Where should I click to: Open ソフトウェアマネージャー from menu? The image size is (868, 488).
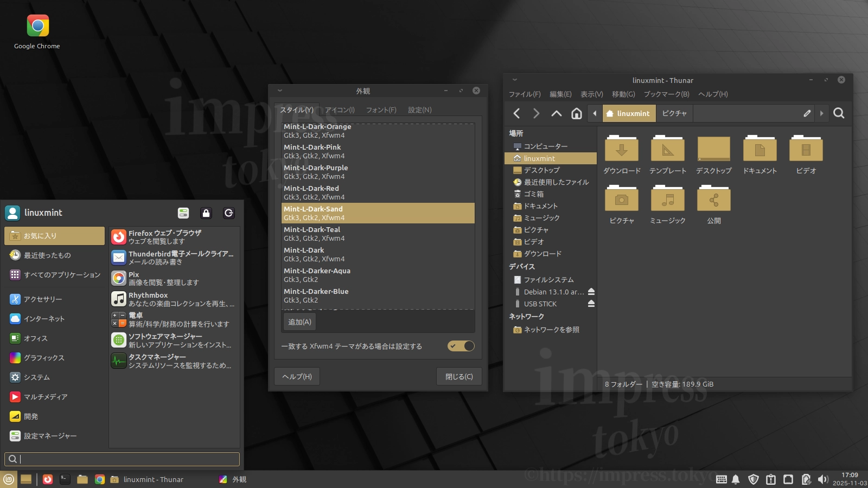174,340
